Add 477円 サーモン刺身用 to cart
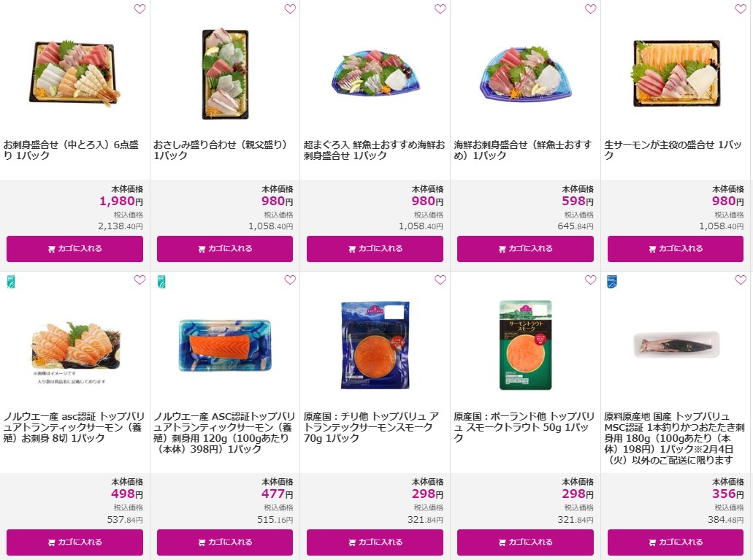This screenshot has width=753, height=560. pos(225,542)
